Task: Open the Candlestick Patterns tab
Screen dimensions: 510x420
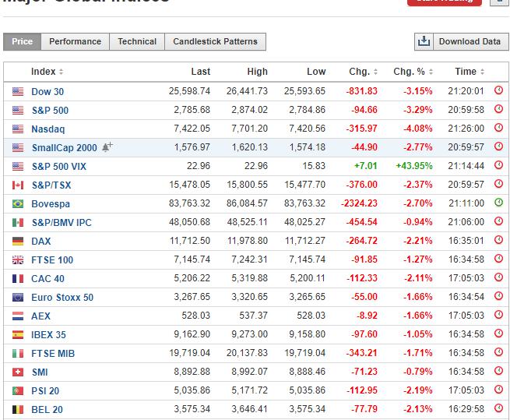Action: (x=215, y=41)
